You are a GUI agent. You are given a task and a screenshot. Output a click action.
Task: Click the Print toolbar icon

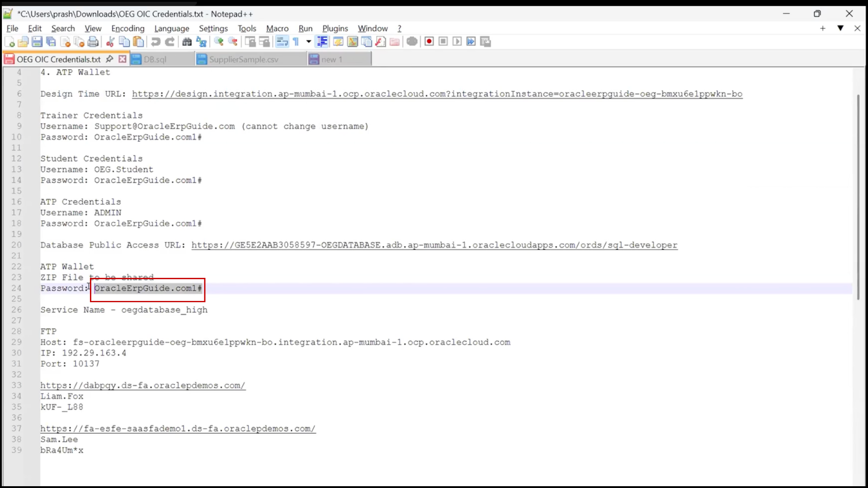pyautogui.click(x=93, y=42)
